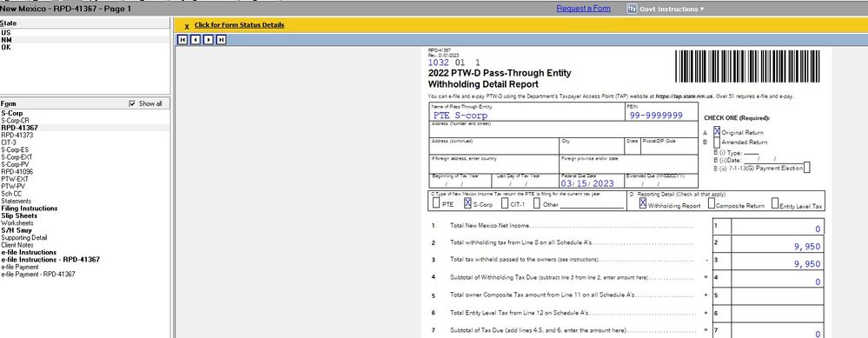
Task: Click line 6 Entity Level Tax amount box
Action: point(778,314)
